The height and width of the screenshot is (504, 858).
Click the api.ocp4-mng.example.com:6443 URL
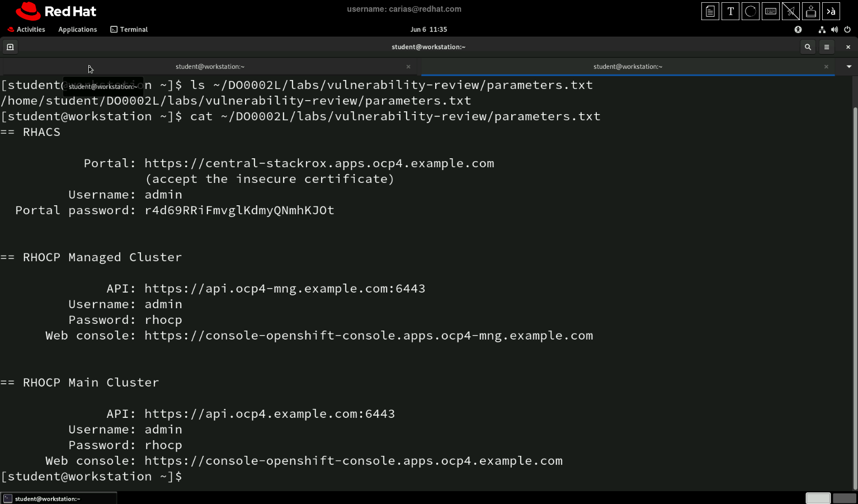[x=285, y=289]
